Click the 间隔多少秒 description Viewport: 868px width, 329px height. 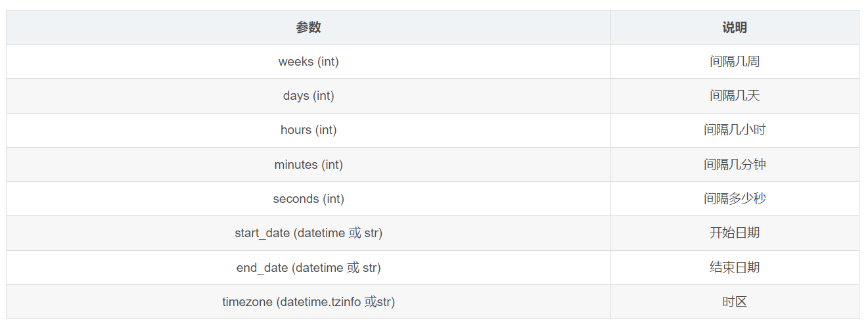tap(735, 199)
